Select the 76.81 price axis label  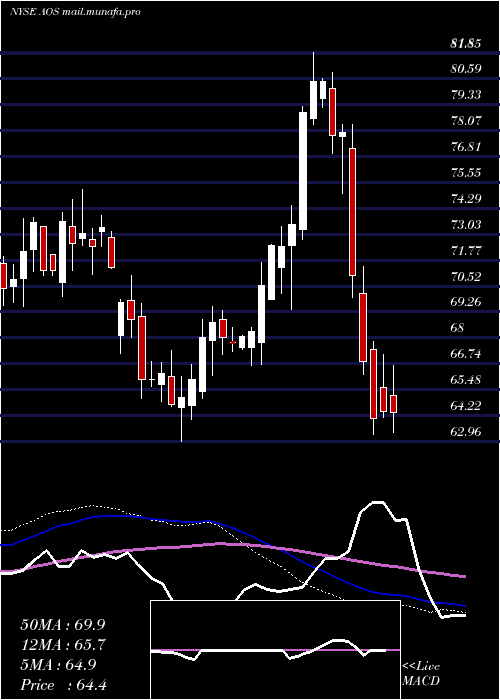(466, 147)
